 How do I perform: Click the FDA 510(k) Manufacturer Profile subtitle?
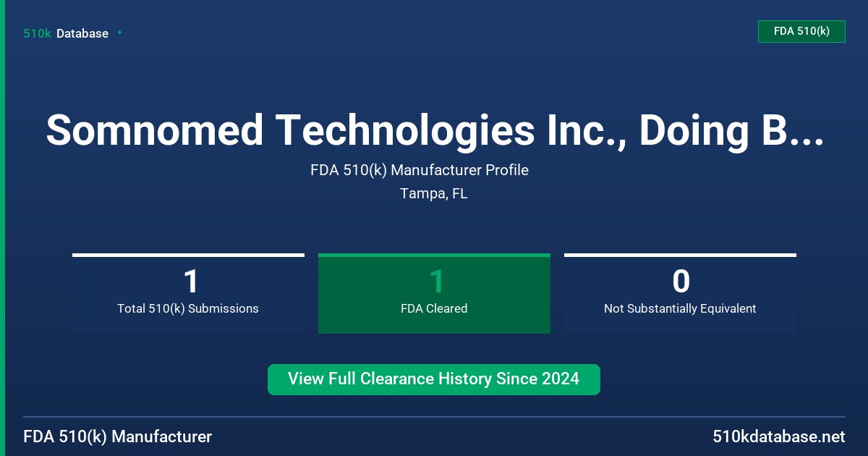420,171
